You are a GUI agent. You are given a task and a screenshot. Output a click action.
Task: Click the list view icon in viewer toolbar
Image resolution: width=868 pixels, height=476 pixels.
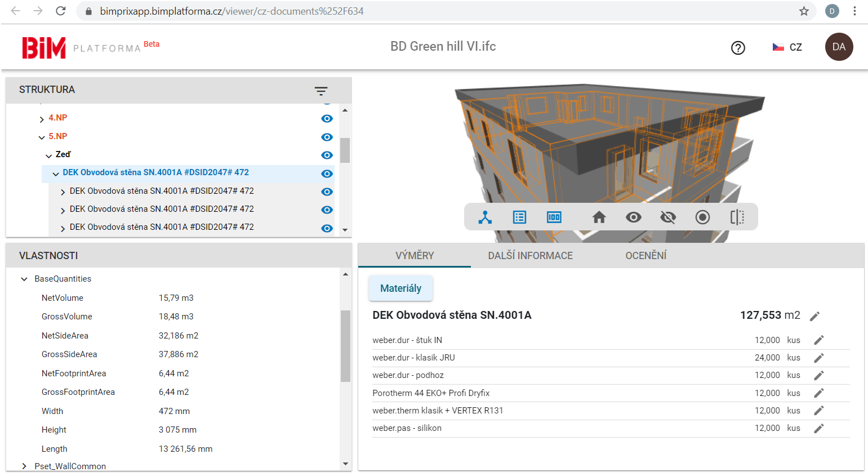519,217
